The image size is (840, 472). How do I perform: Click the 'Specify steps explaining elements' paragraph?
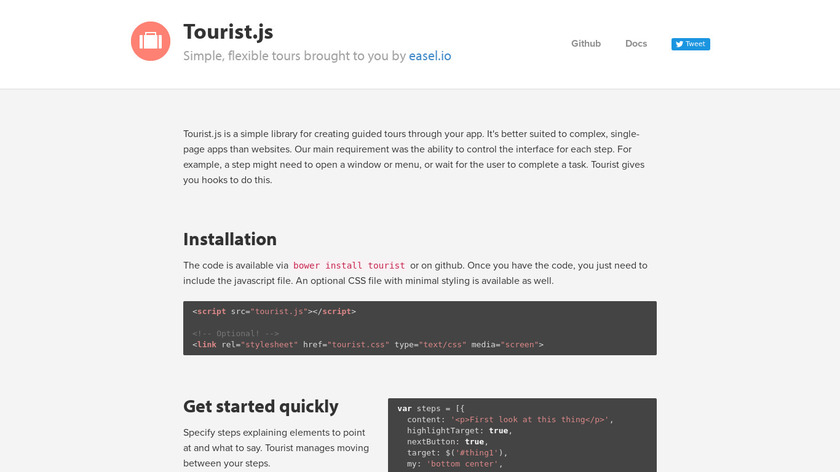(276, 448)
